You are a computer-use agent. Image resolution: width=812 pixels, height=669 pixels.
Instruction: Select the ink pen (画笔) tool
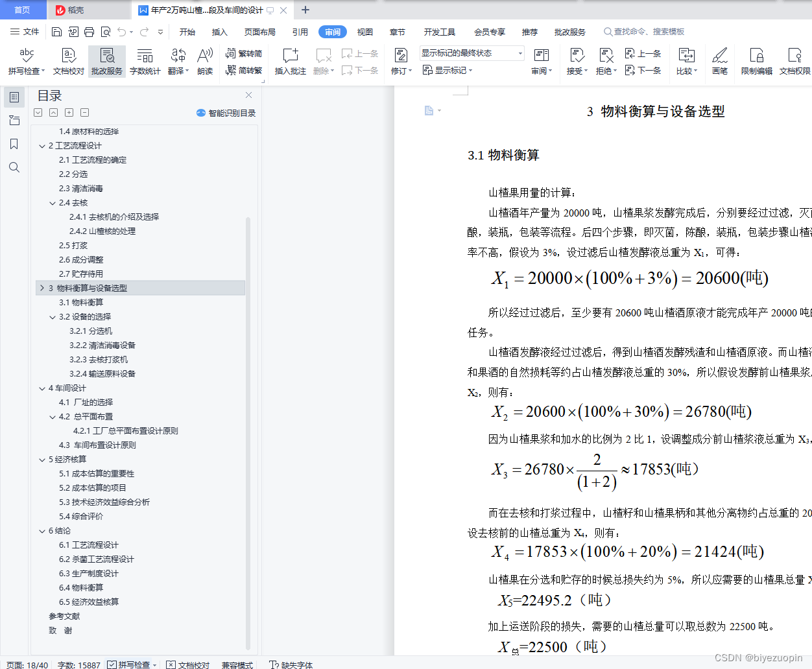[720, 62]
